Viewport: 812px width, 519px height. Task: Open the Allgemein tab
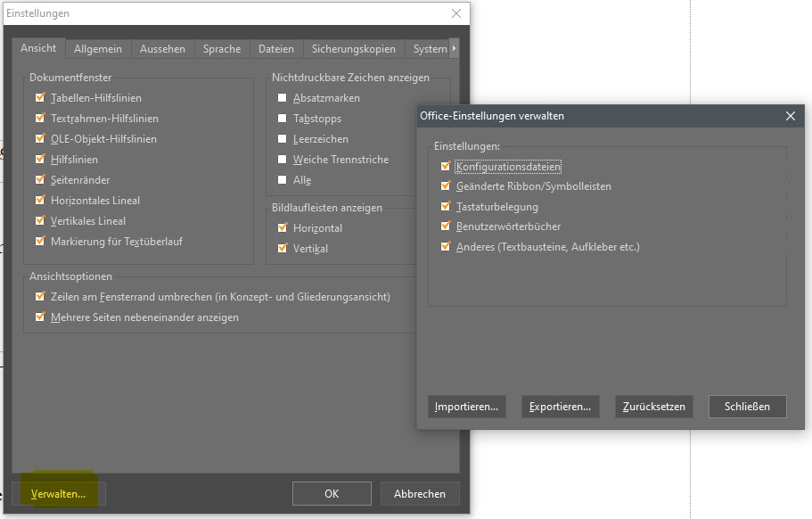click(98, 49)
